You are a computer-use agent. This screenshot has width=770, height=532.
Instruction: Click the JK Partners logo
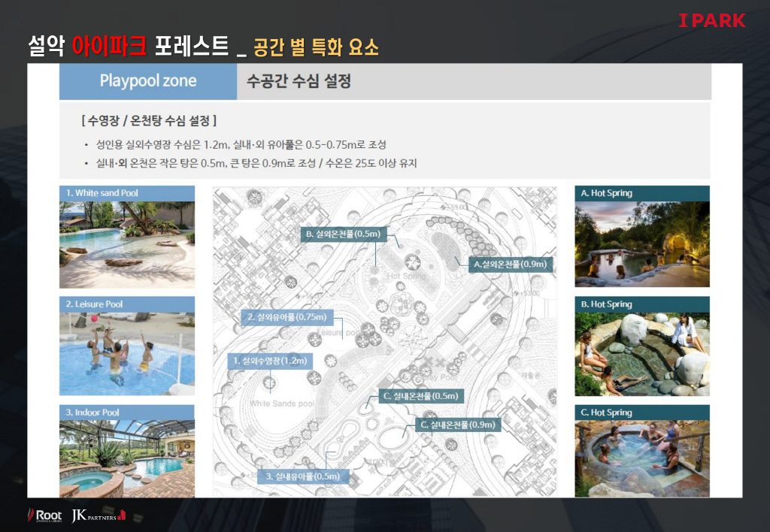click(x=98, y=516)
